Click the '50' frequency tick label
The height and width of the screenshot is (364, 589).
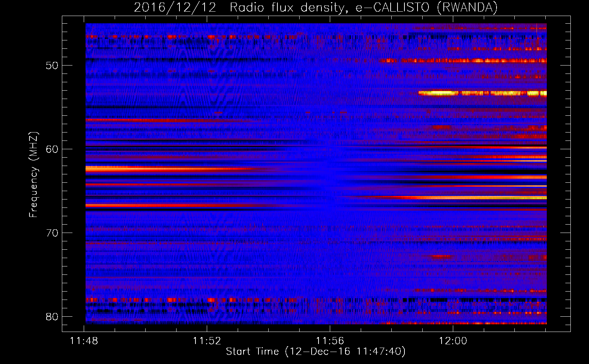[x=52, y=66]
